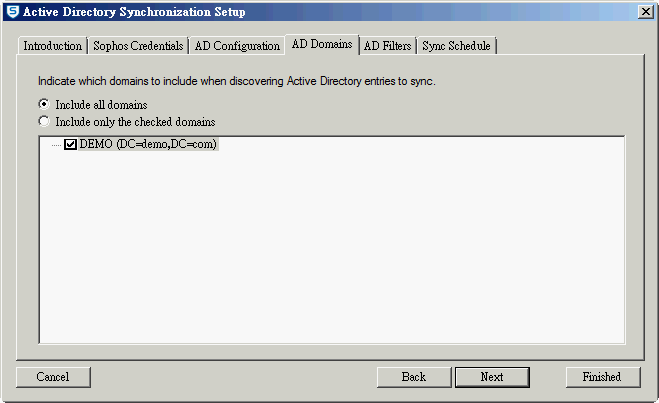This screenshot has width=659, height=403.
Task: Click the Finished button
Action: click(603, 377)
